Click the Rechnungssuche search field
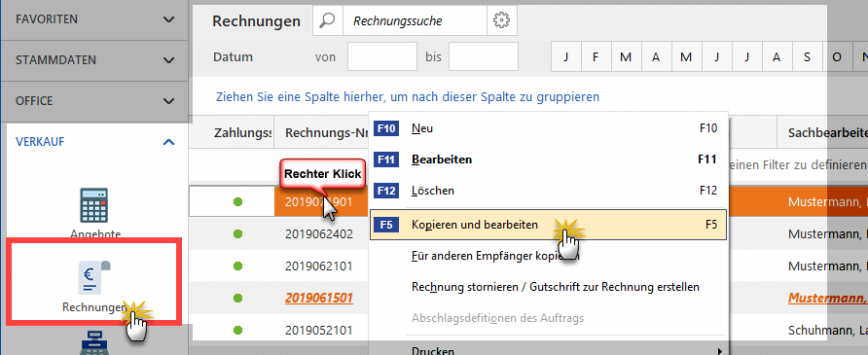Viewport: 868px width, 355px height. tap(416, 21)
